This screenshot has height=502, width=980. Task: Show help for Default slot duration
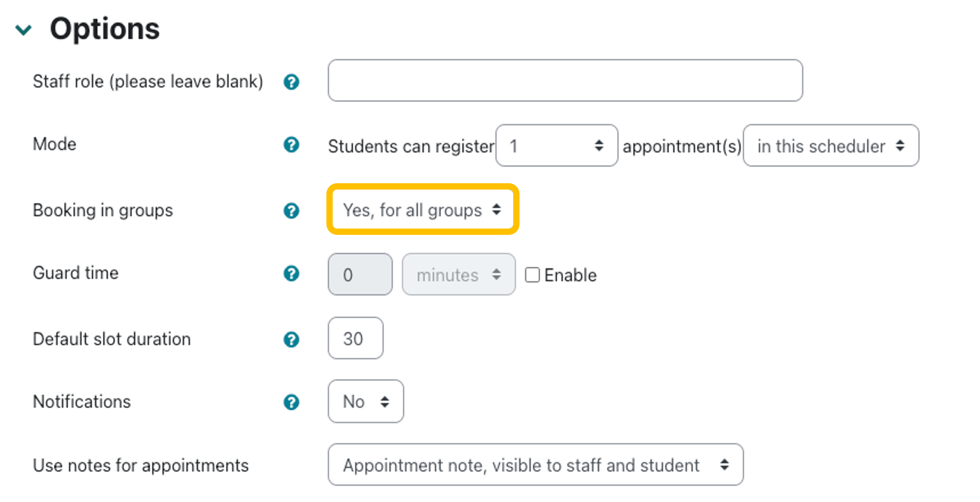[291, 340]
